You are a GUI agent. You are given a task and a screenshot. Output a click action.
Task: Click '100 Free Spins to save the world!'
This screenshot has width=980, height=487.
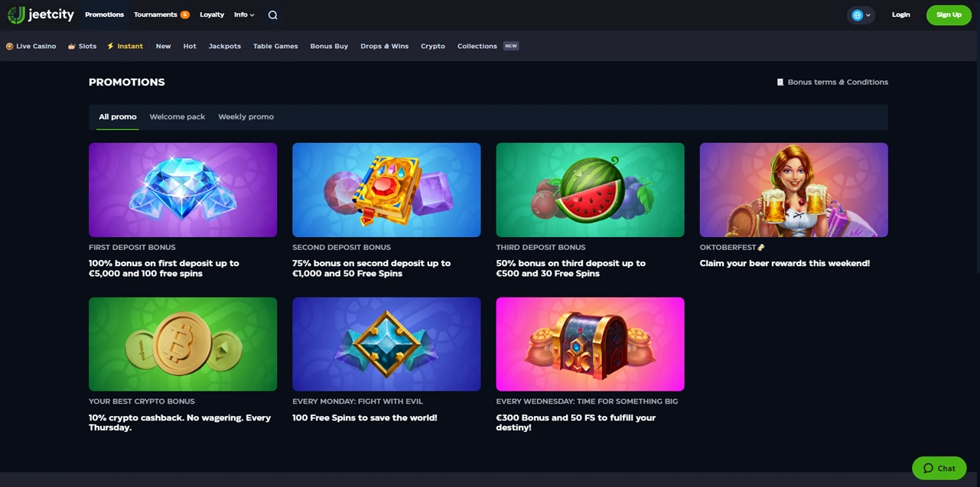365,417
